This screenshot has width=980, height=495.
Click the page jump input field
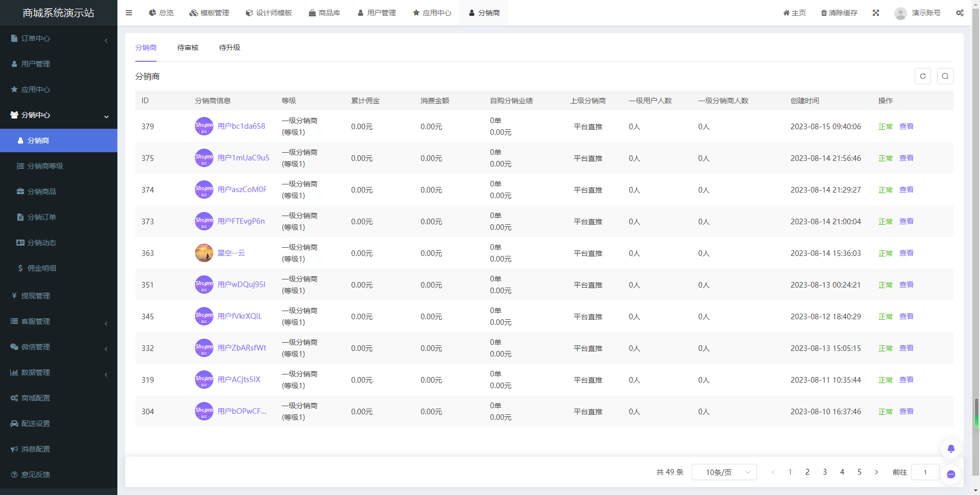(925, 472)
